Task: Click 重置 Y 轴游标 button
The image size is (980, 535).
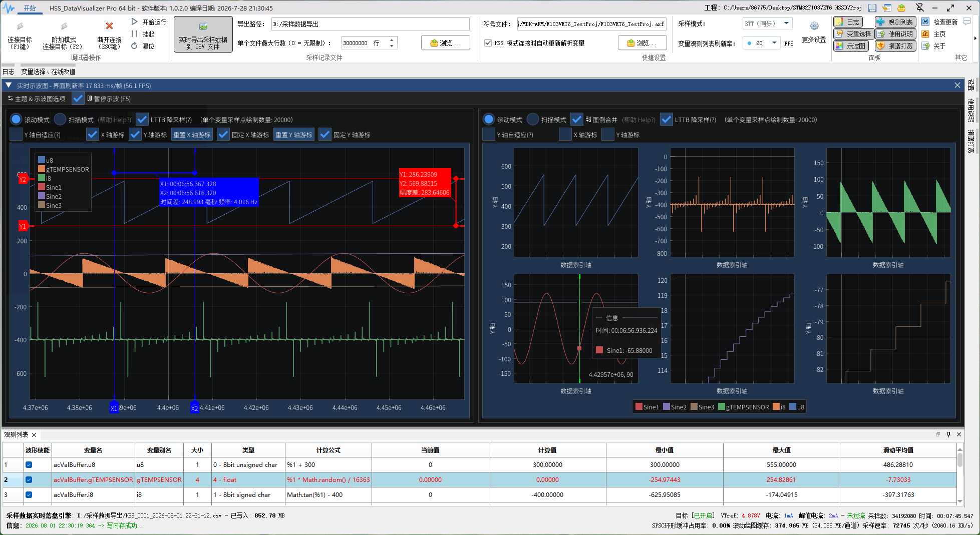Action: click(294, 135)
